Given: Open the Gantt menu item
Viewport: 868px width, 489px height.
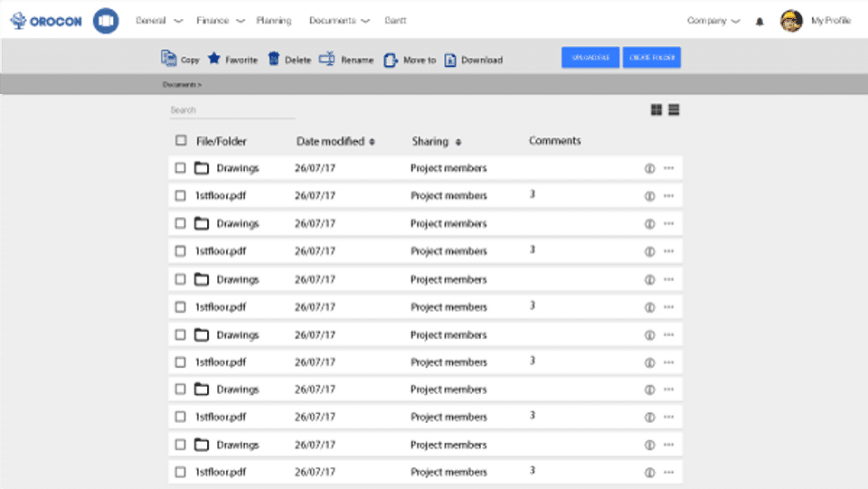Looking at the screenshot, I should 394,20.
